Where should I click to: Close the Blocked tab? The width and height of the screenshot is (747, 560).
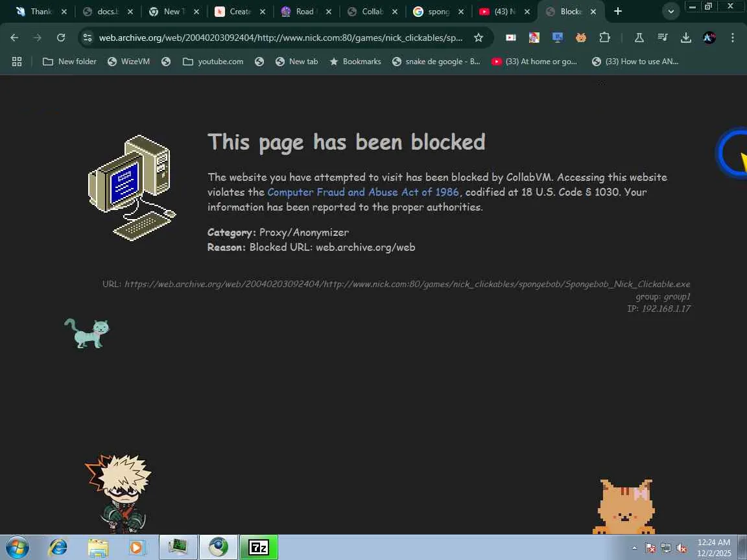(593, 12)
